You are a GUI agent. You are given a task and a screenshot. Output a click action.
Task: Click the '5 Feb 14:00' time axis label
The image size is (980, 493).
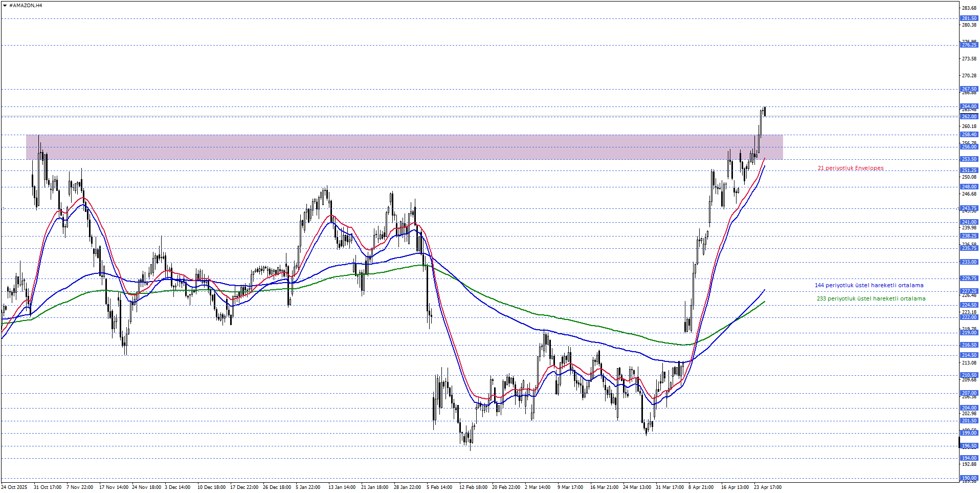pyautogui.click(x=439, y=487)
